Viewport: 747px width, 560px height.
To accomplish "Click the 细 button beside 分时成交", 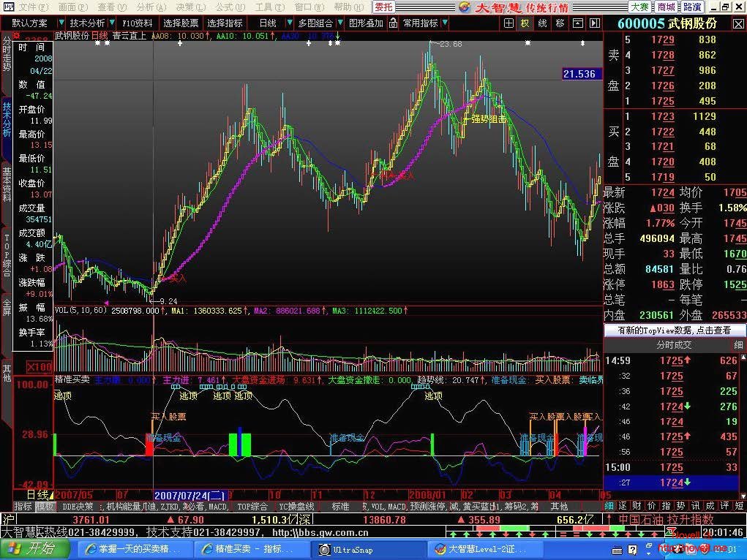I will (738, 345).
